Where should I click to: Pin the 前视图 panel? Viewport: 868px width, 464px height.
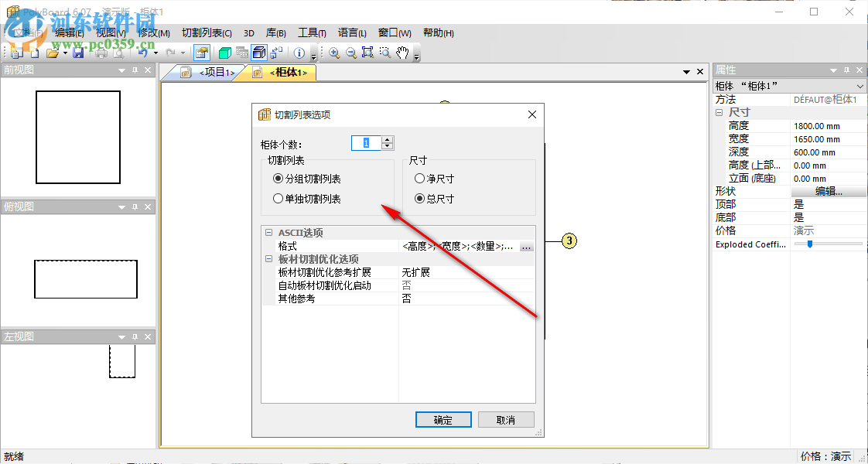click(x=133, y=70)
